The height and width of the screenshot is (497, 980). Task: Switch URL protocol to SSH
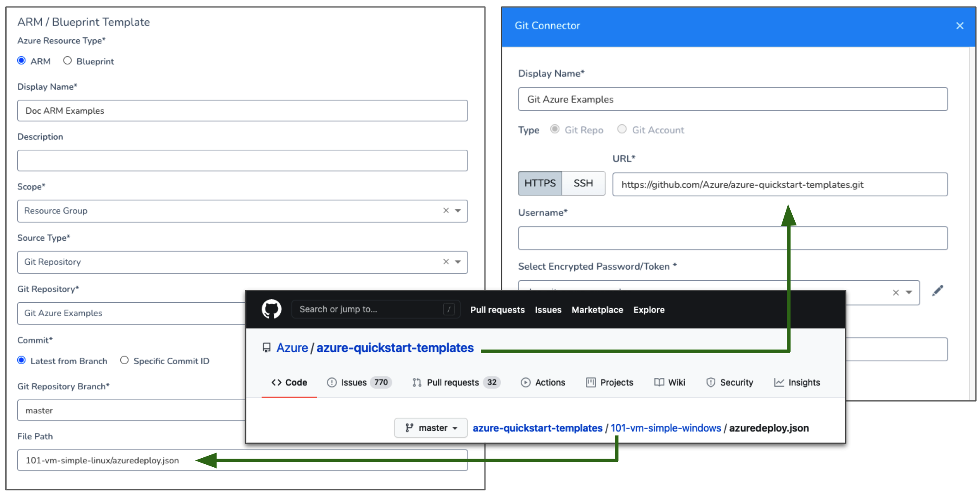tap(583, 183)
